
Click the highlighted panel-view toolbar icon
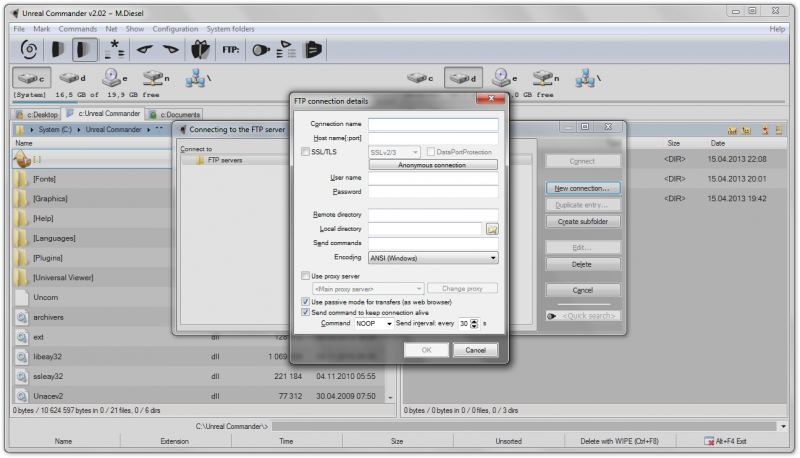click(x=84, y=49)
